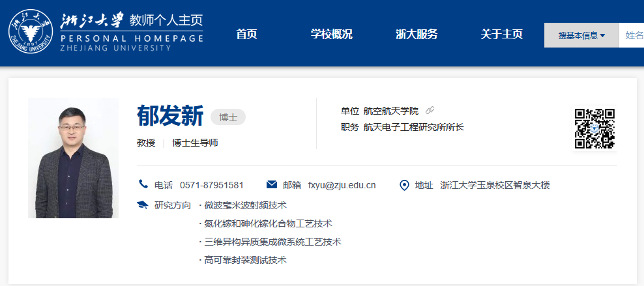Viewport: 644px width, 286px height.
Task: Click research topic 三维异构异质集成微系统工艺技术
Action: click(x=272, y=242)
